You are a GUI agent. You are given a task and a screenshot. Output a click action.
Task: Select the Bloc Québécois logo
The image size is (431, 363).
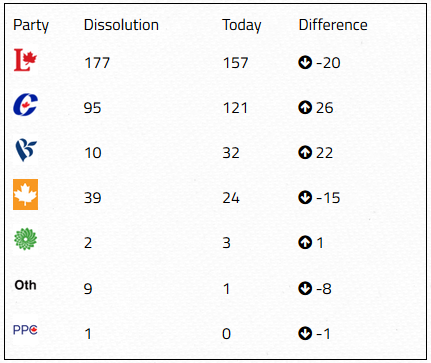click(26, 150)
